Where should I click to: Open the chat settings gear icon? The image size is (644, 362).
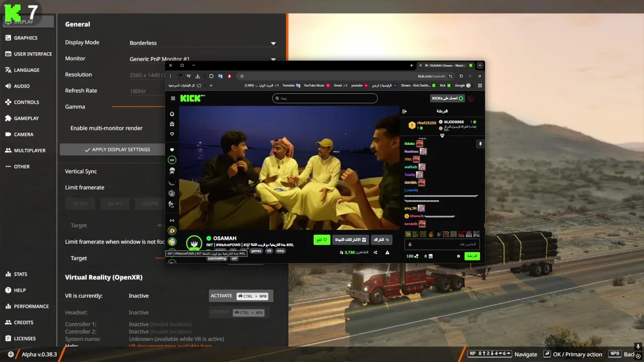click(x=458, y=256)
